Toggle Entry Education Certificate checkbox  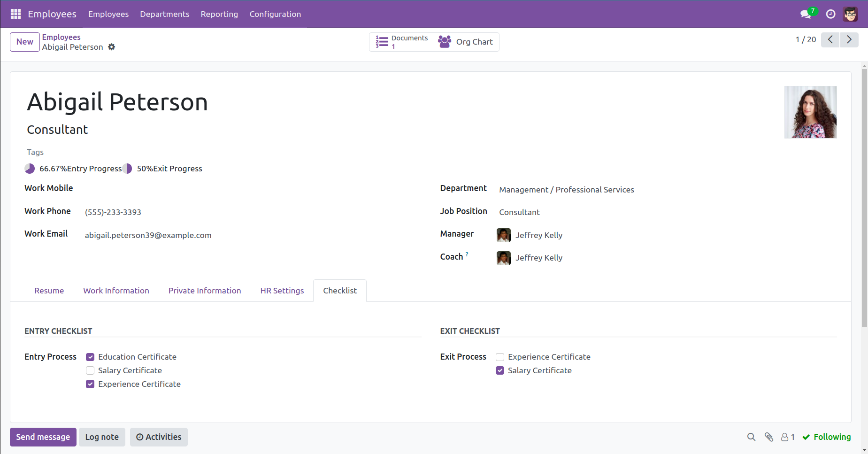point(90,357)
